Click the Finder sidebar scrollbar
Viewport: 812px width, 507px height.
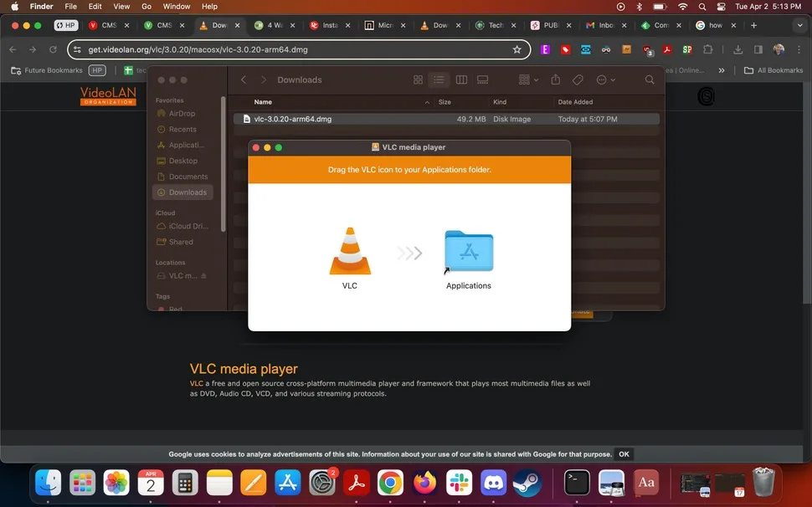pos(224,163)
